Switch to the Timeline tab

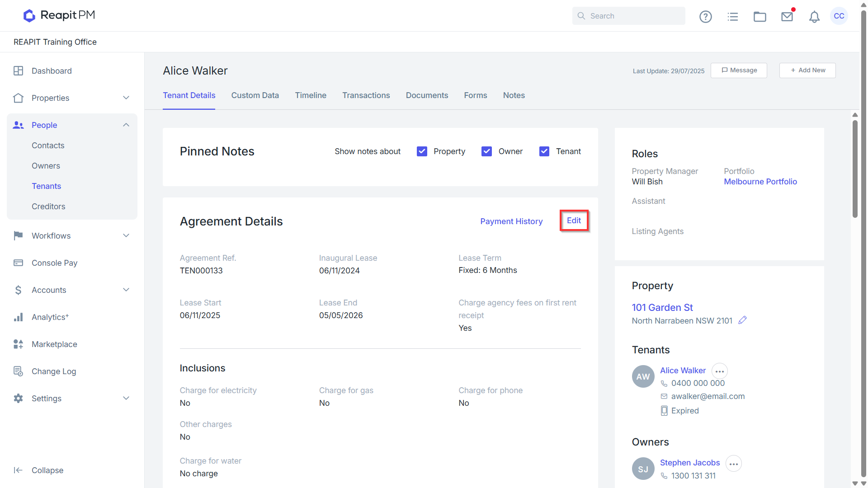point(311,95)
